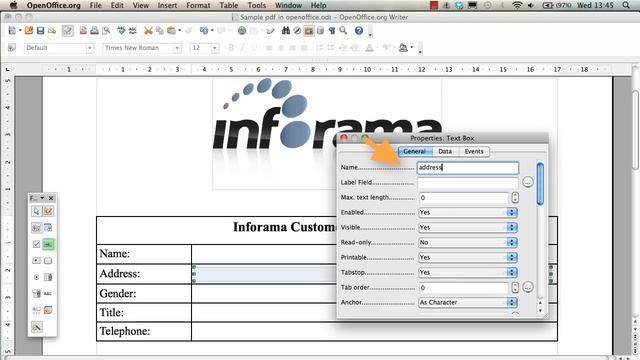Open Spotlight search in menu bar
The image size is (640, 360).
pos(626,5)
